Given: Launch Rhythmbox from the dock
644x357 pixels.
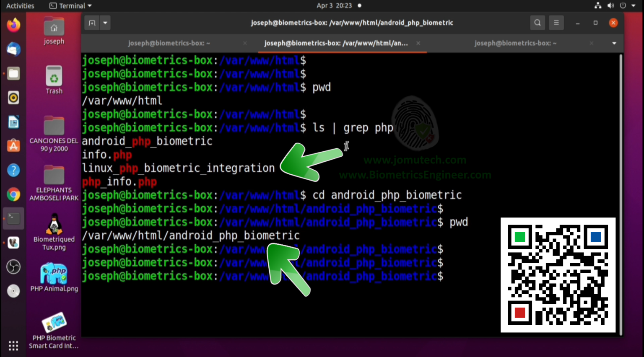Looking at the screenshot, I should pos(13,98).
